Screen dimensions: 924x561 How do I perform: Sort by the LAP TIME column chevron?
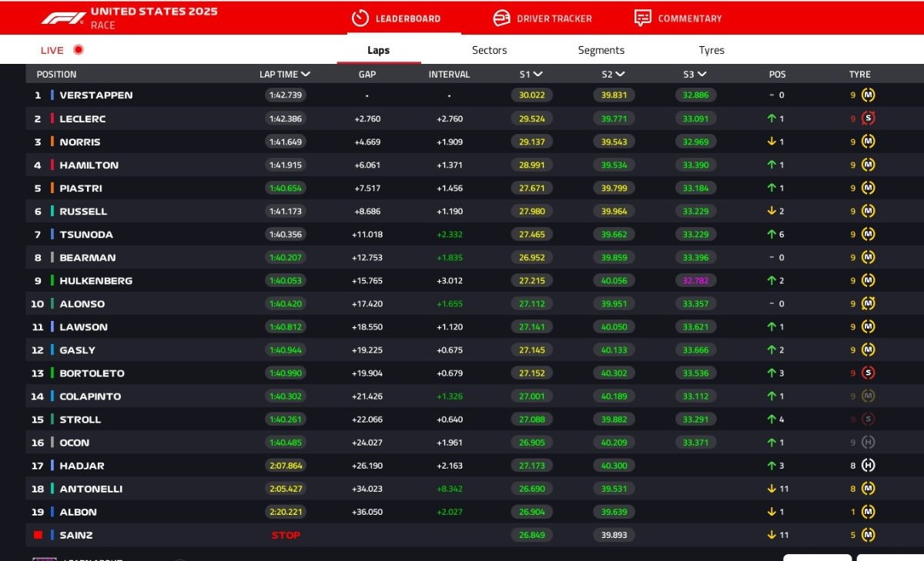point(306,75)
